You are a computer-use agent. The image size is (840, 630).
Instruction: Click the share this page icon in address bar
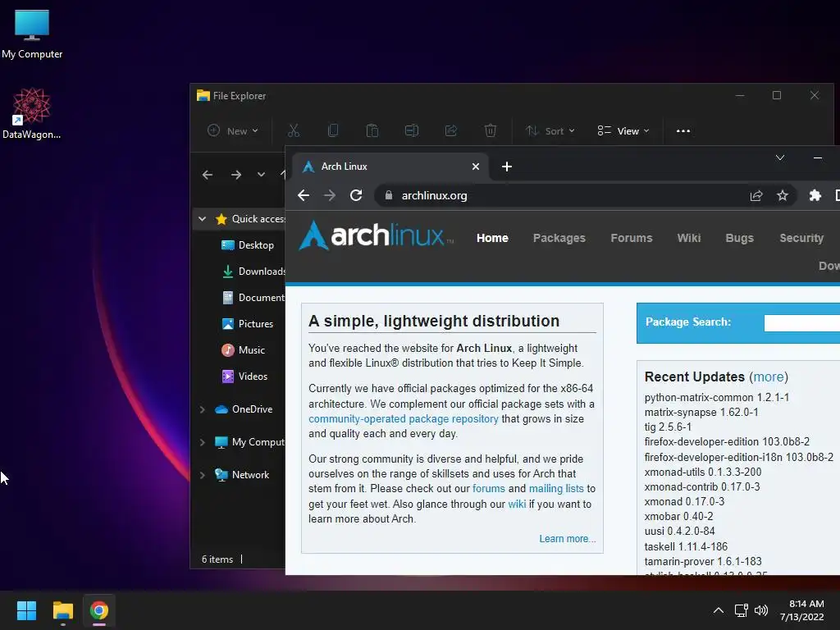click(756, 195)
